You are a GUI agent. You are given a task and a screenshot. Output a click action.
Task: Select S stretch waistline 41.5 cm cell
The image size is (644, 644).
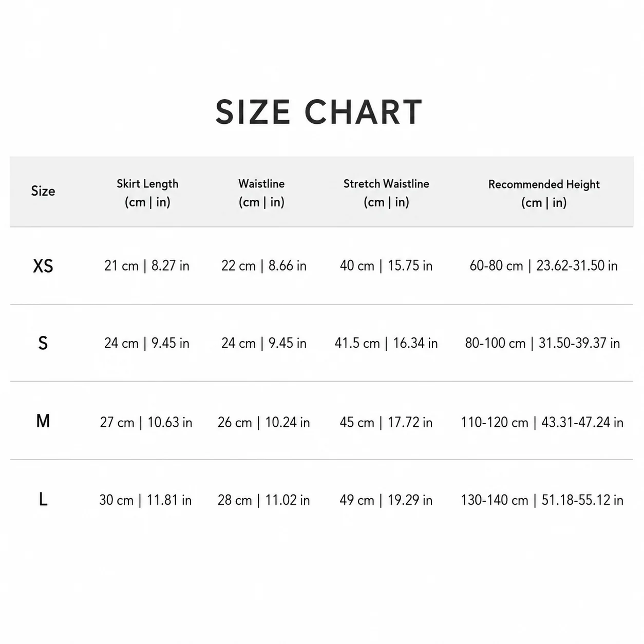[x=386, y=343]
